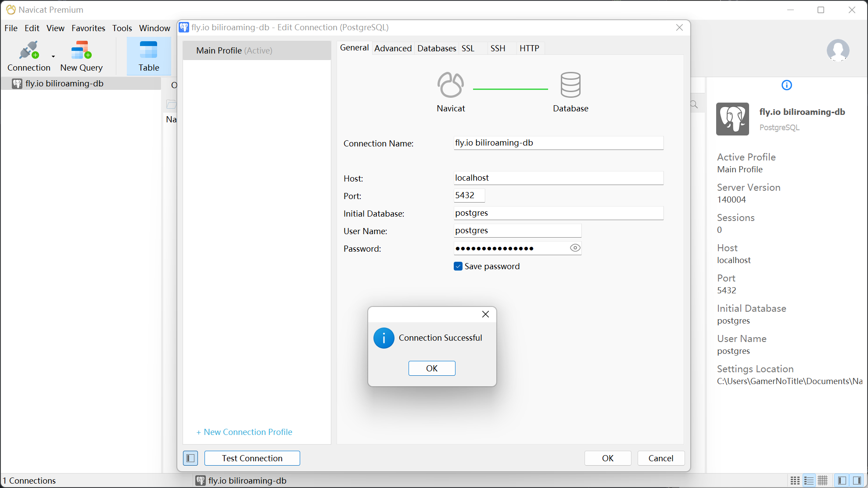Toggle right info pane via status bar icon
Screen dimensions: 868x488
click(857, 481)
